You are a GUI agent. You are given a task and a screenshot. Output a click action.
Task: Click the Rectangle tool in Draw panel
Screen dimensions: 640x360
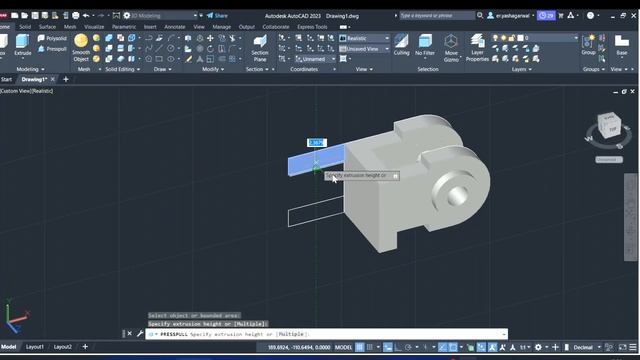point(159,59)
